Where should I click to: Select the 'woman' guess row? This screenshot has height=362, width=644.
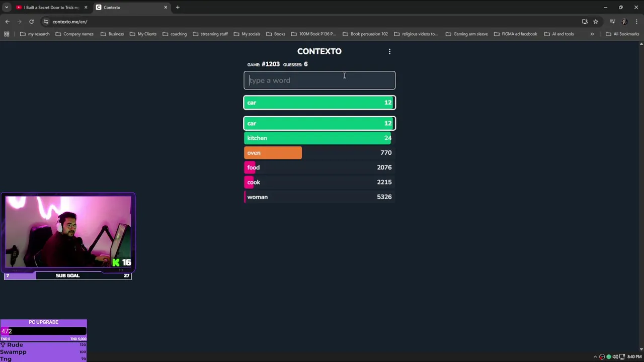pyautogui.click(x=319, y=197)
